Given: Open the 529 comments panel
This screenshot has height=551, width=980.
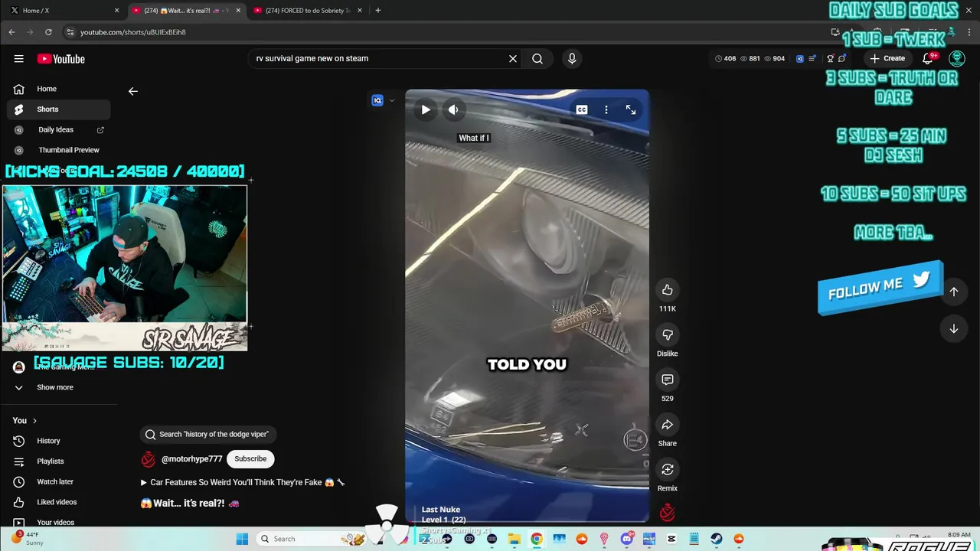Looking at the screenshot, I should pos(668,380).
